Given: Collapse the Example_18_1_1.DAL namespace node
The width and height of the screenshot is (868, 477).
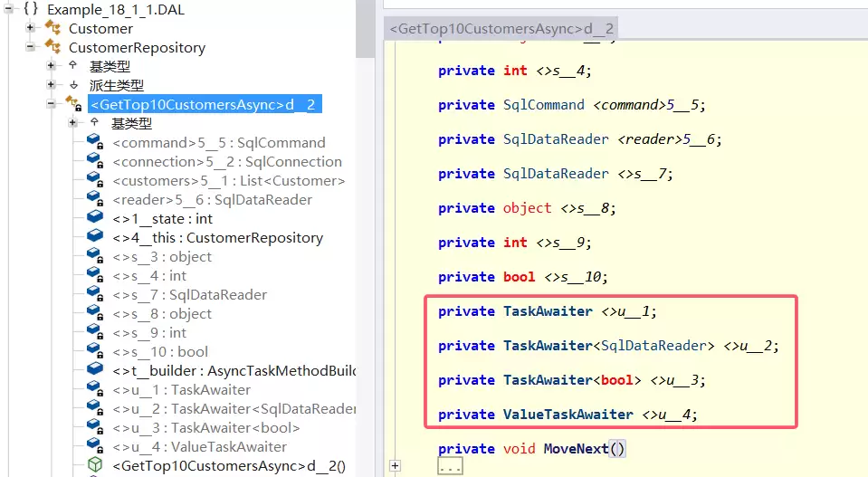Looking at the screenshot, I should click(9, 8).
